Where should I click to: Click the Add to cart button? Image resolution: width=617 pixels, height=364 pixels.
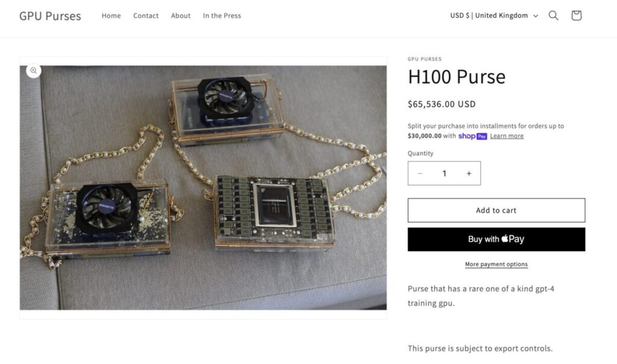point(496,210)
